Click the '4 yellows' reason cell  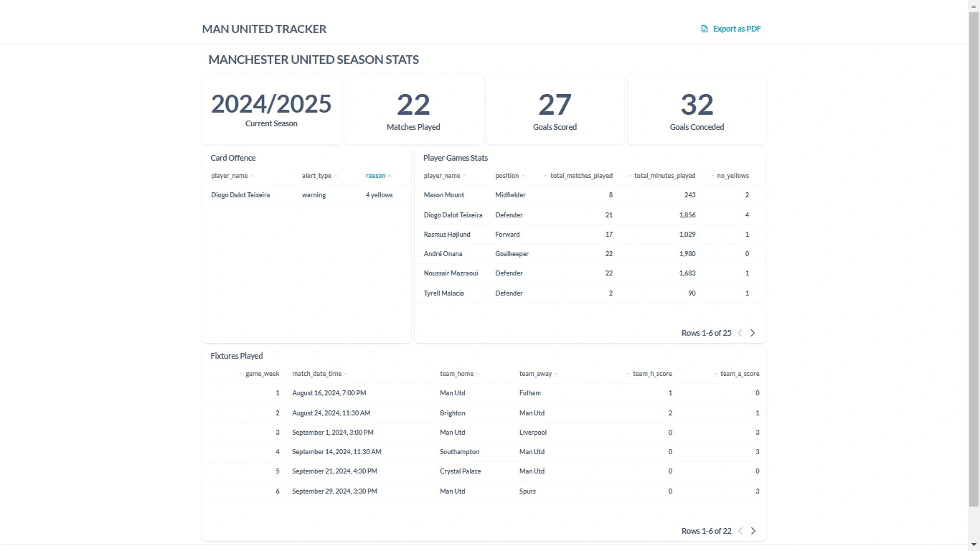click(380, 195)
